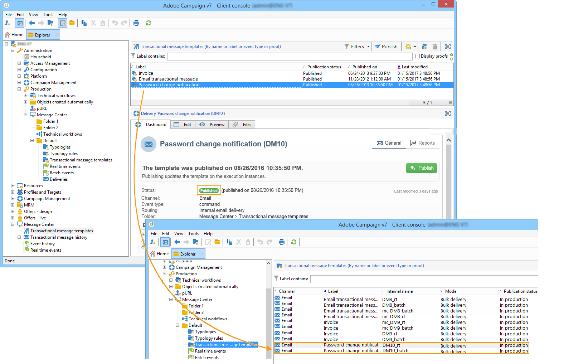Select Household in the upper tree
The image size is (588, 364).
point(41,57)
